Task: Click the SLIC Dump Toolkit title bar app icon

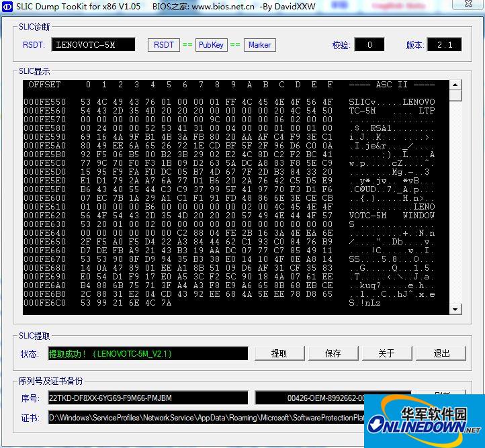Action: (x=7, y=6)
